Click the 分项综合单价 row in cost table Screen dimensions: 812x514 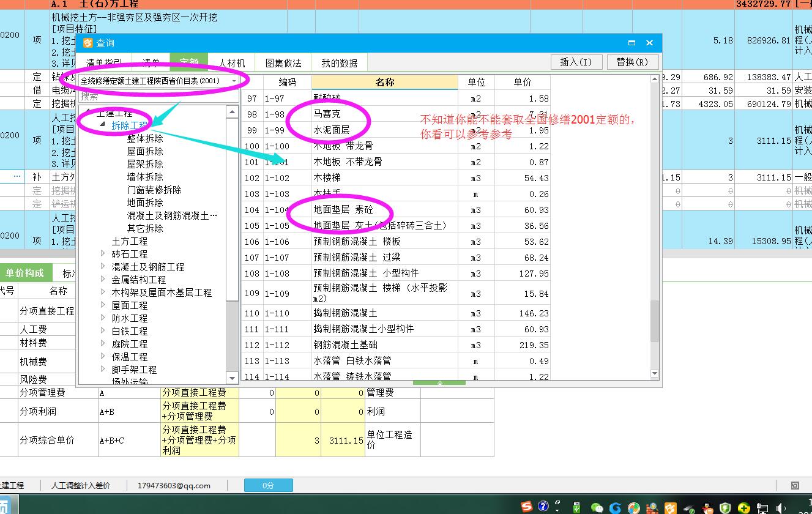(247, 440)
